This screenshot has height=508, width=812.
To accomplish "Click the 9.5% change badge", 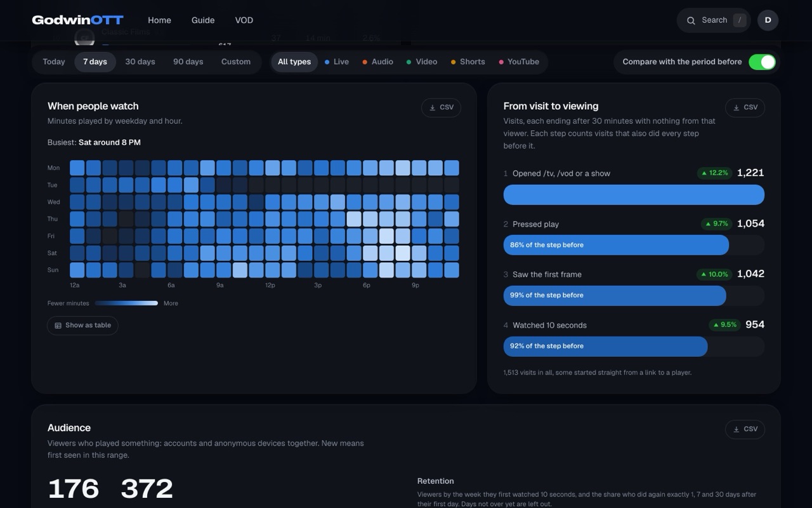I will tap(724, 325).
